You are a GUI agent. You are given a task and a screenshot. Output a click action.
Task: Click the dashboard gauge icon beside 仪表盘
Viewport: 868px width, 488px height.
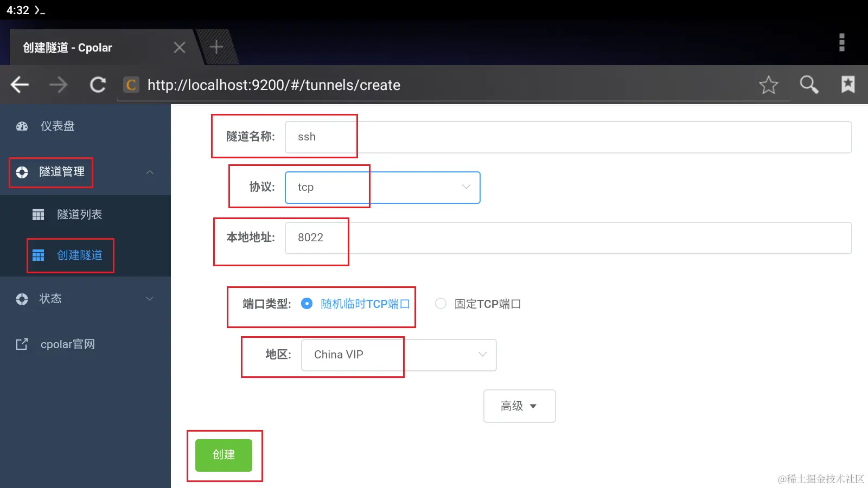click(22, 126)
